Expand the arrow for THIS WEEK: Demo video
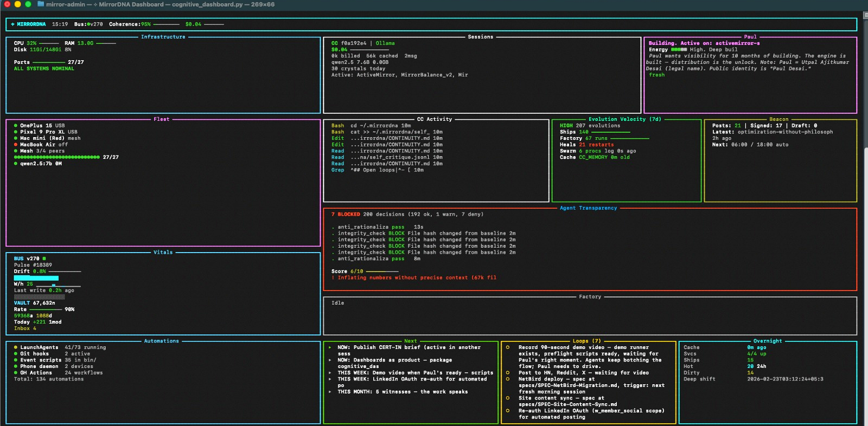The image size is (868, 426). (x=330, y=373)
